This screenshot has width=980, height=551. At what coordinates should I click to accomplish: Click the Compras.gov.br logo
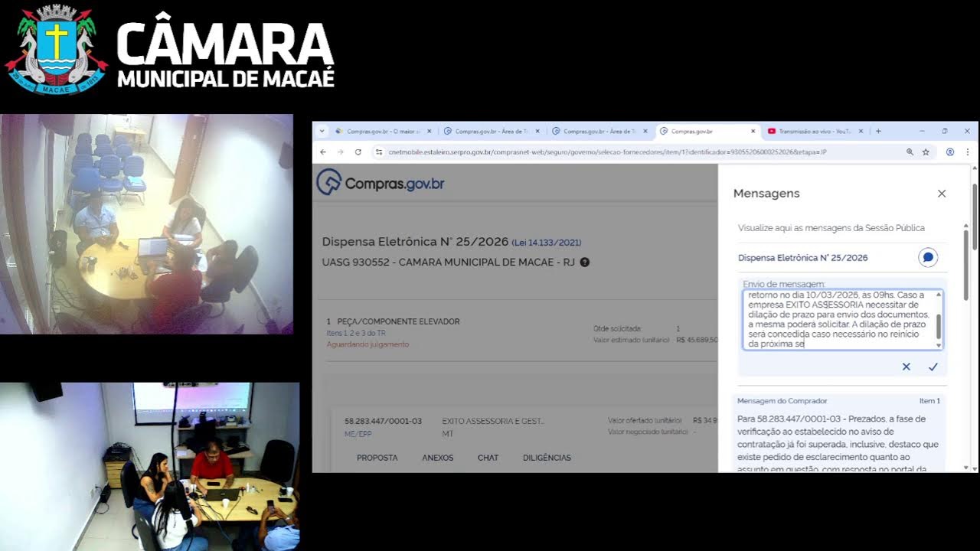(381, 183)
